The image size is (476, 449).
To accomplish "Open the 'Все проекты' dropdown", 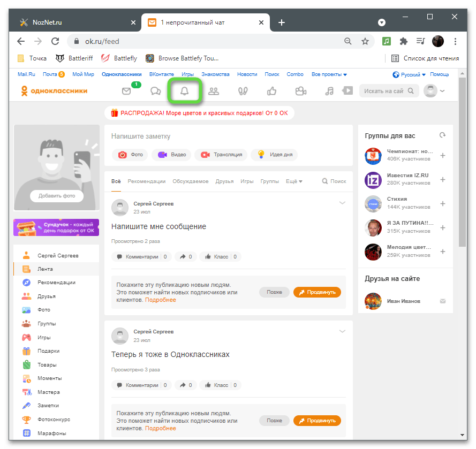I will coord(329,74).
